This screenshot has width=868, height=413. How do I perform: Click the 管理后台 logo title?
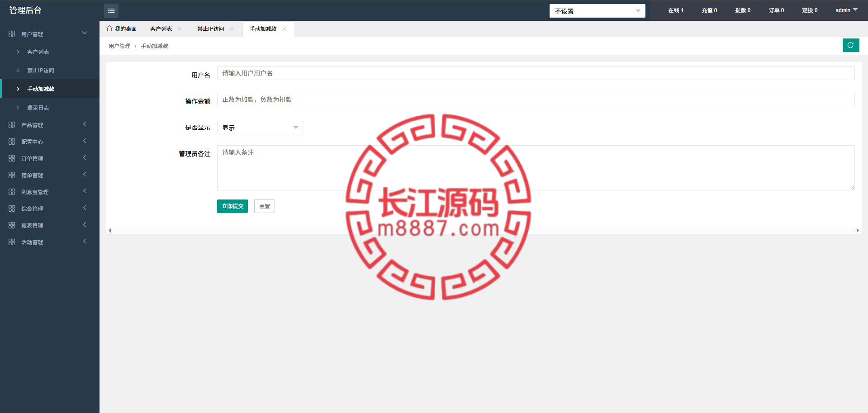pos(25,10)
